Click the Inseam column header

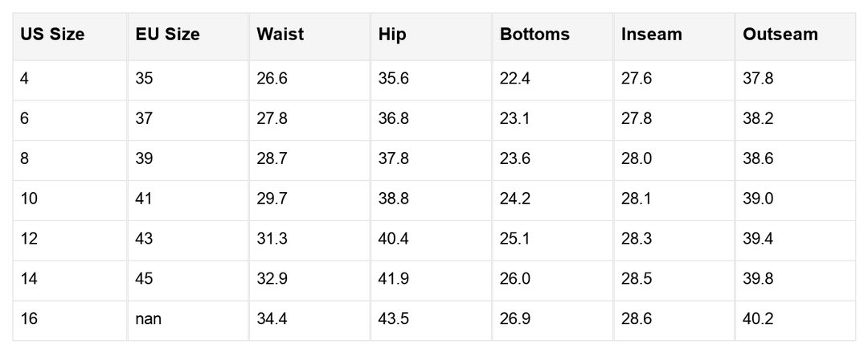tap(651, 35)
